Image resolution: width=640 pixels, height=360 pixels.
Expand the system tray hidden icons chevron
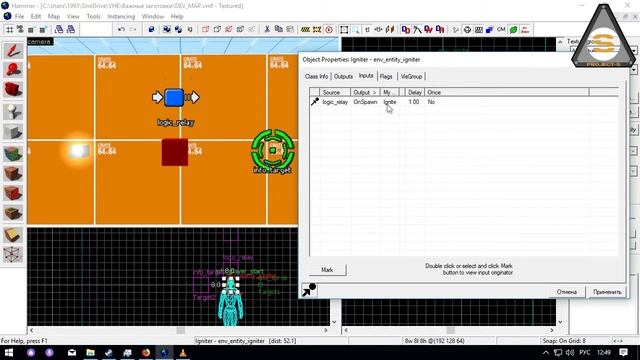coord(546,353)
